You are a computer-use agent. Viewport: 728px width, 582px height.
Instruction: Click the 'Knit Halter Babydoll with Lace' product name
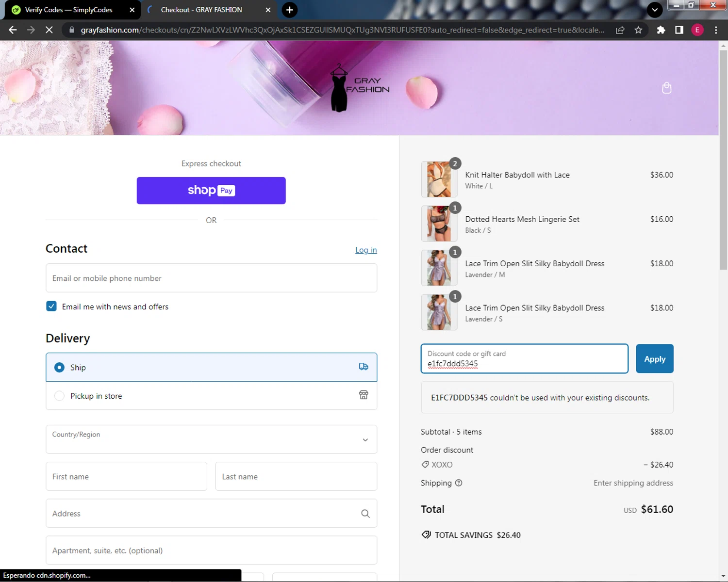tap(517, 175)
